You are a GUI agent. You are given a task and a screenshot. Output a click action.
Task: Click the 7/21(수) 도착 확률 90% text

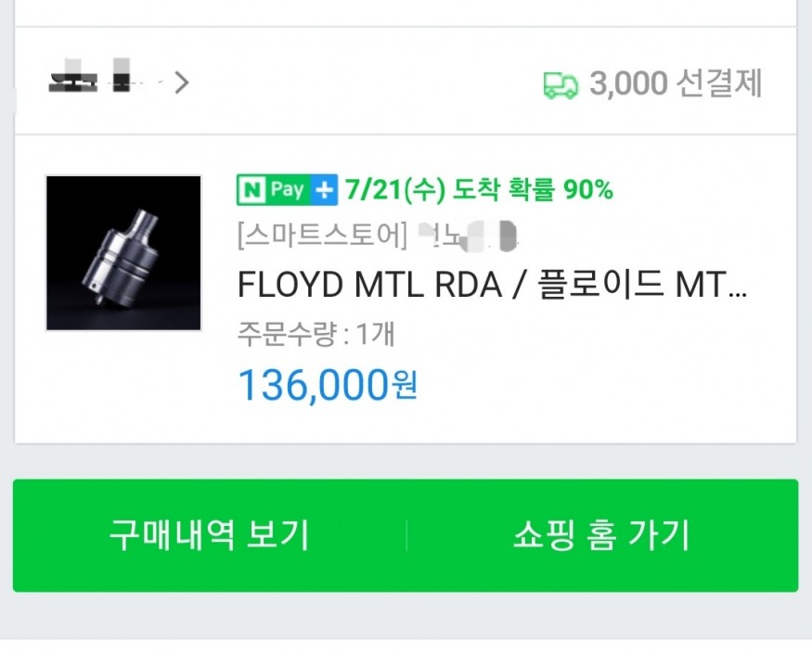point(479,190)
